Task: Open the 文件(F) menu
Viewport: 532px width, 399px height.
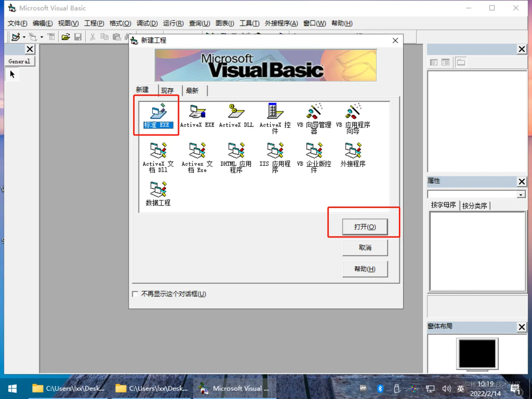Action: pos(18,23)
